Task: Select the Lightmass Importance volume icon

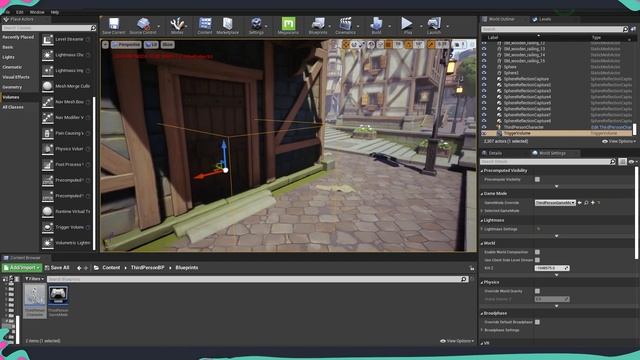Action: [x=47, y=71]
